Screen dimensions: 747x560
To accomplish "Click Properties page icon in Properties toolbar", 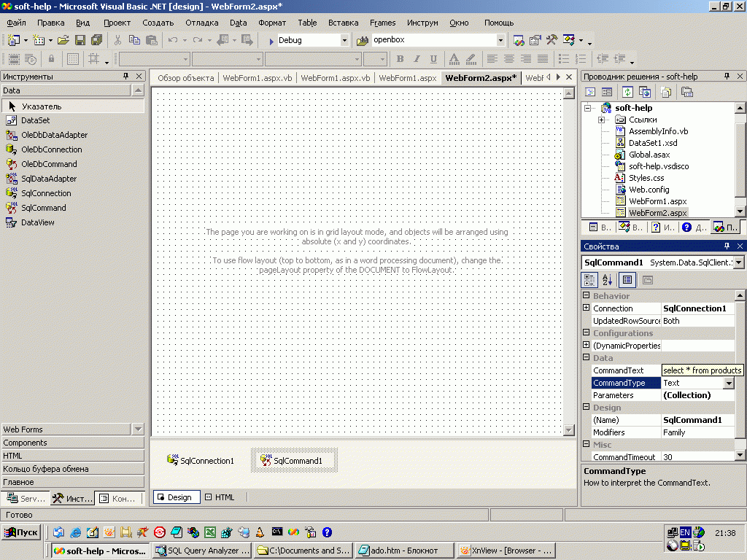I will [x=648, y=280].
